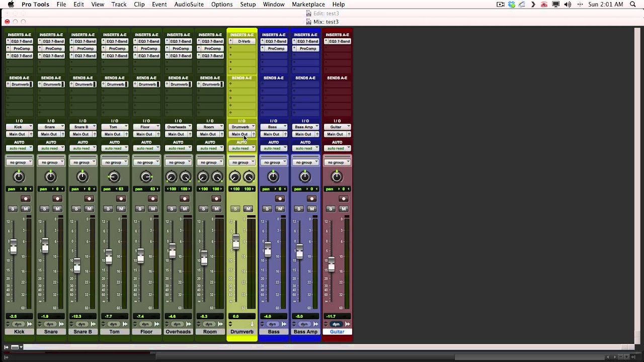Click the Snare track pan knob
644x362 pixels.
50,176
